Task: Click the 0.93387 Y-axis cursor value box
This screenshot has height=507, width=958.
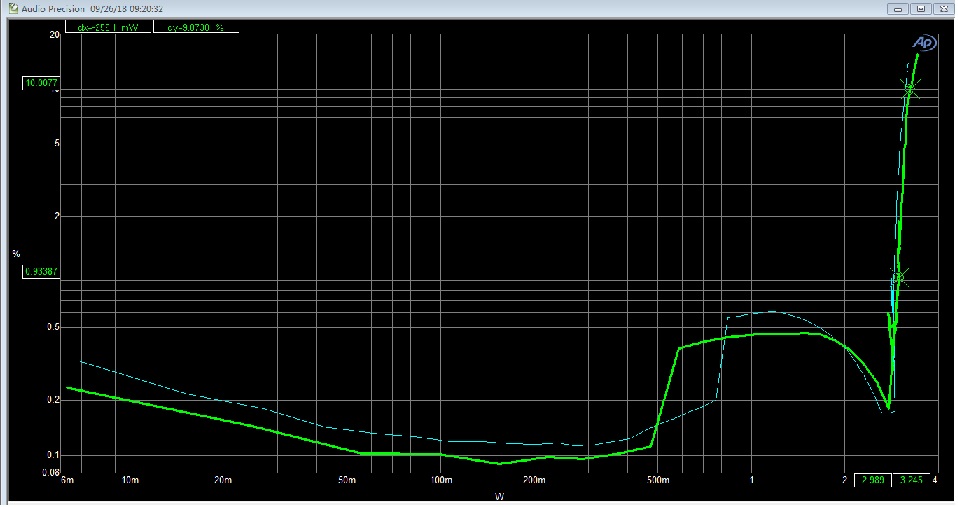Action: click(x=42, y=271)
